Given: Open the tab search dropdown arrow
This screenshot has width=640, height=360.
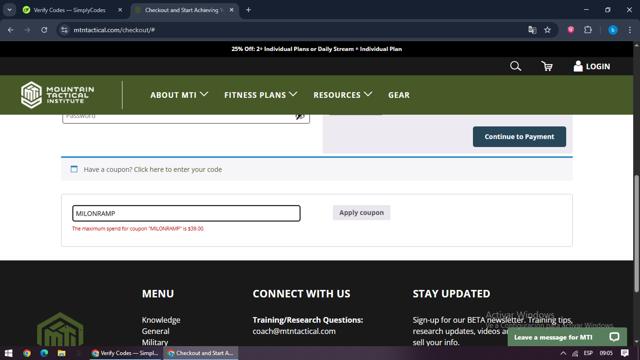Looking at the screenshot, I should pyautogui.click(x=9, y=10).
